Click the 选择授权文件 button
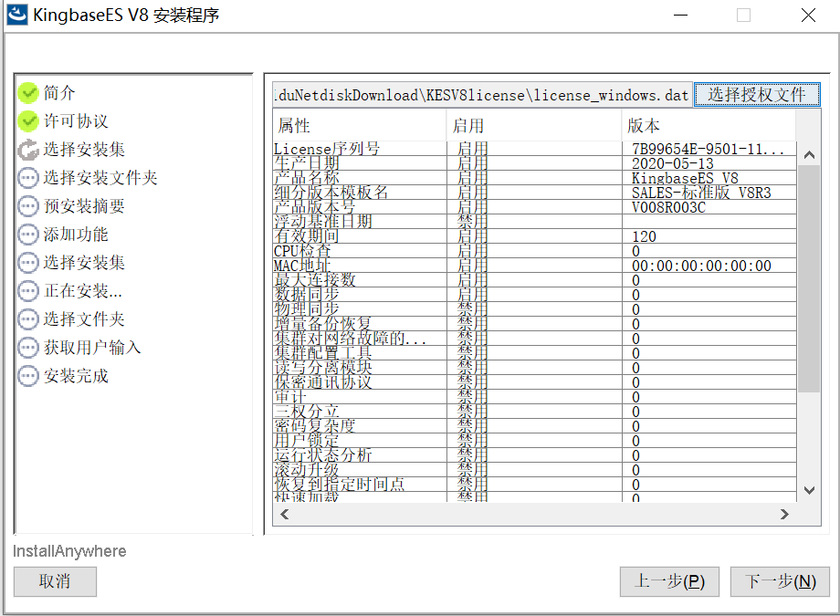Screen dimensions: 840x616 point(757,95)
